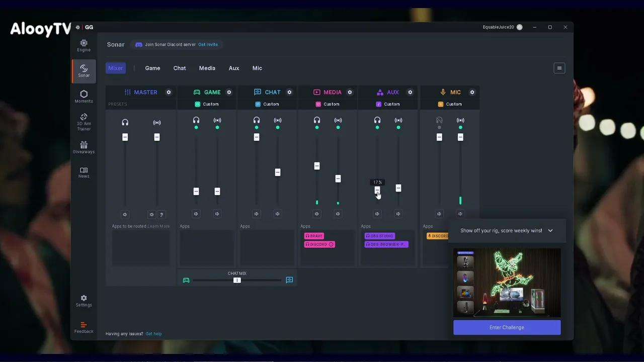Image resolution: width=644 pixels, height=362 pixels.
Task: Switch to the Aux tab
Action: click(234, 68)
